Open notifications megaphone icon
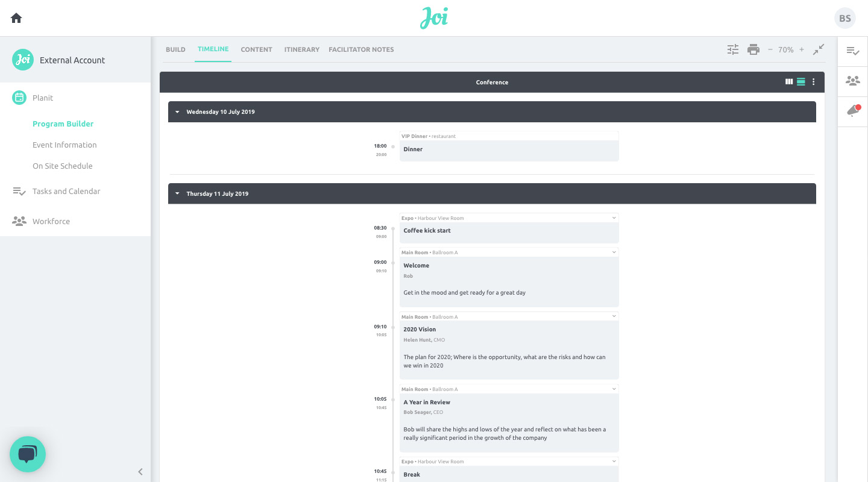 (853, 110)
